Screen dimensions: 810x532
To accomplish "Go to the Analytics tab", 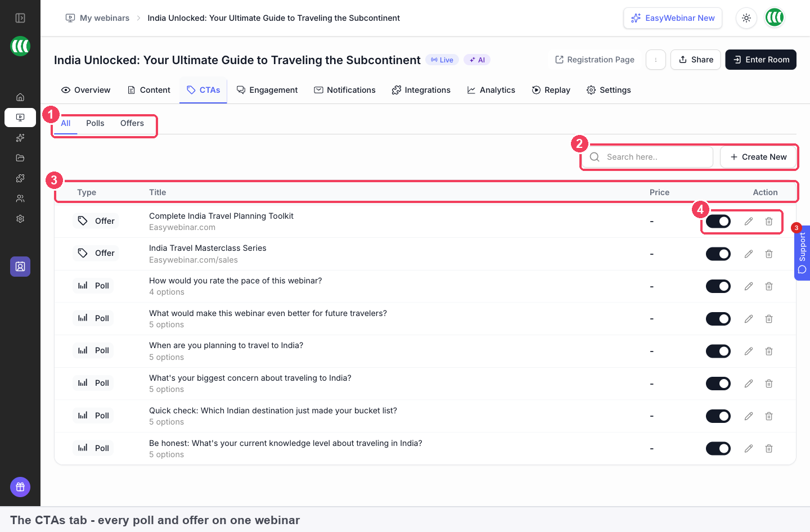I will point(491,90).
